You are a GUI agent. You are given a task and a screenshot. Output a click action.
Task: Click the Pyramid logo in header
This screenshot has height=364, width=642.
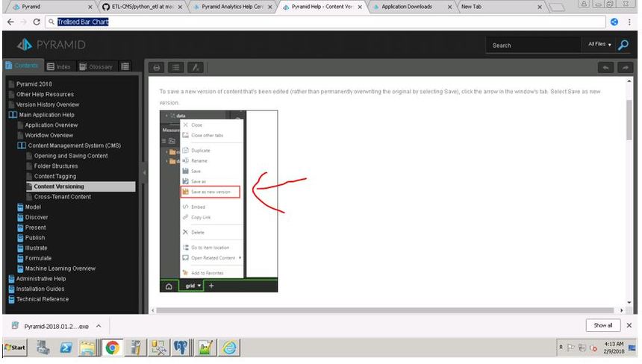click(x=52, y=45)
